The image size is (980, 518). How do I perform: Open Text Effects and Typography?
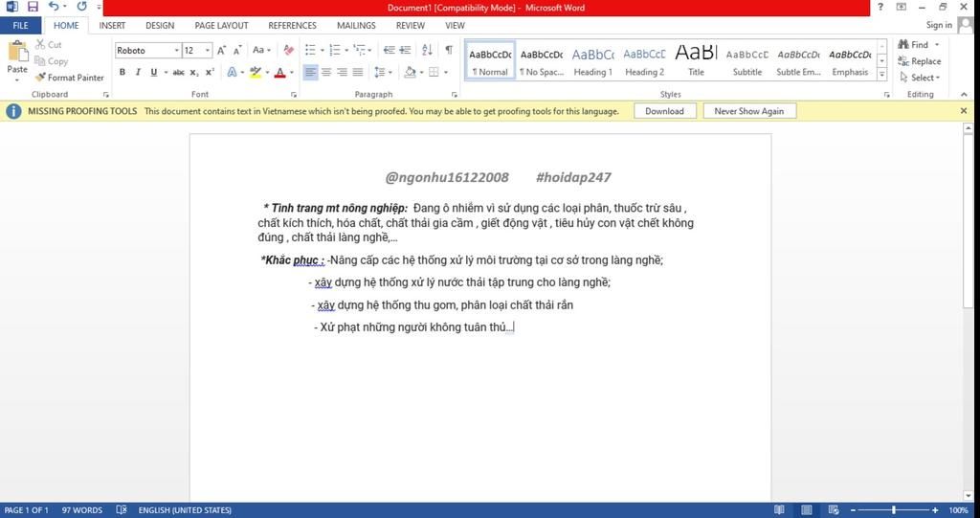click(x=232, y=73)
